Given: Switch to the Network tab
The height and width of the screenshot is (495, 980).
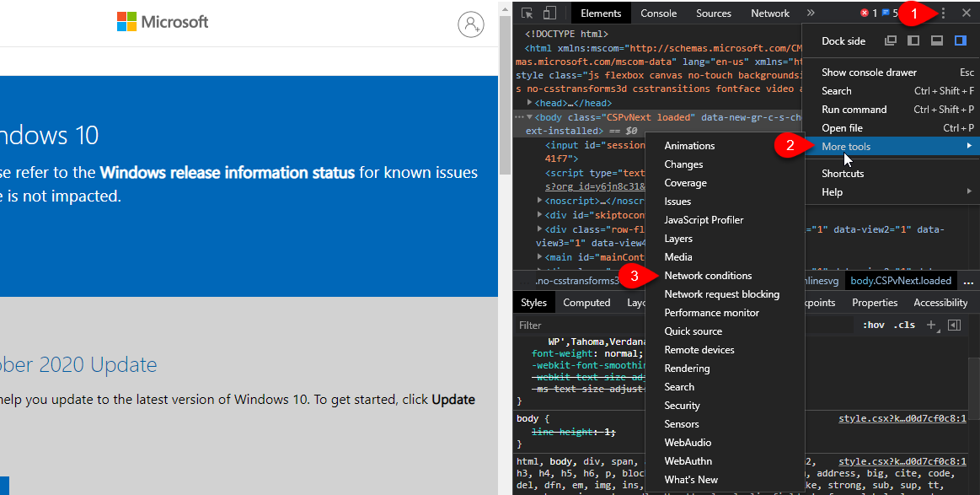Looking at the screenshot, I should click(x=770, y=13).
